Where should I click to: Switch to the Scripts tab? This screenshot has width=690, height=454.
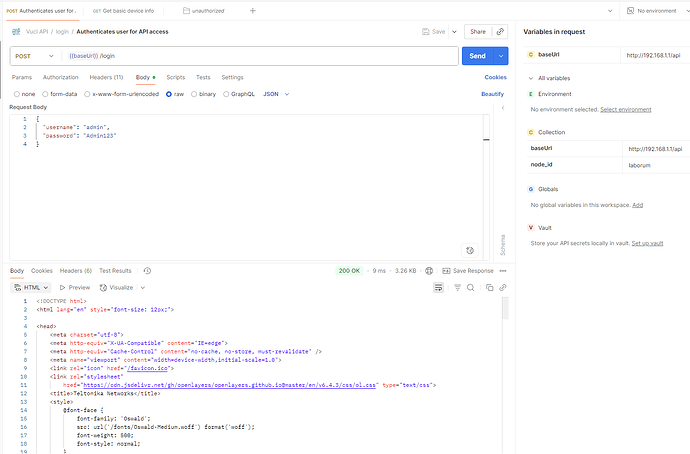(176, 77)
